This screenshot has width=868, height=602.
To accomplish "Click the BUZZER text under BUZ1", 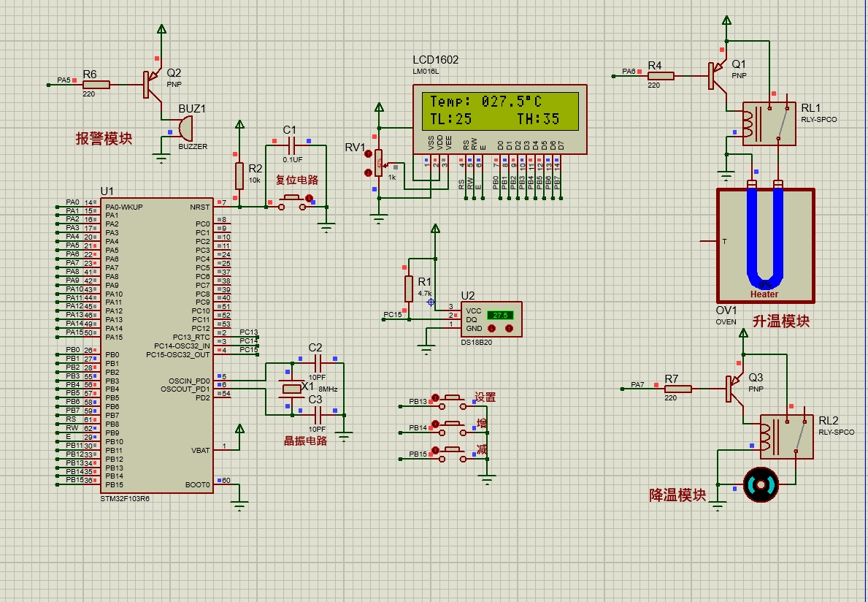I will coord(193,147).
